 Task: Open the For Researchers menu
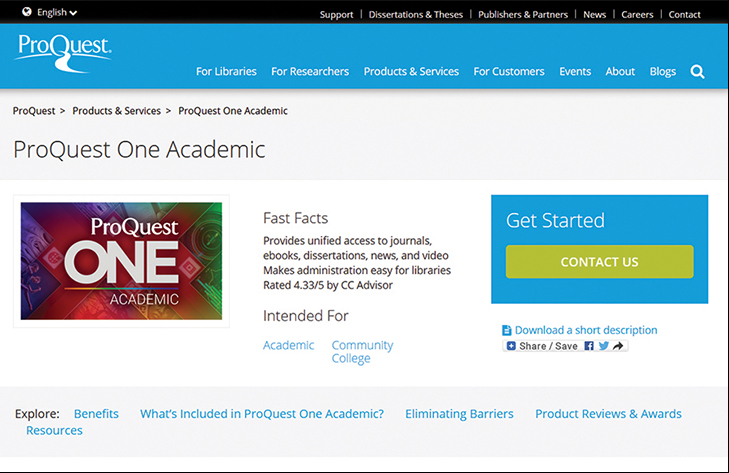pos(310,72)
